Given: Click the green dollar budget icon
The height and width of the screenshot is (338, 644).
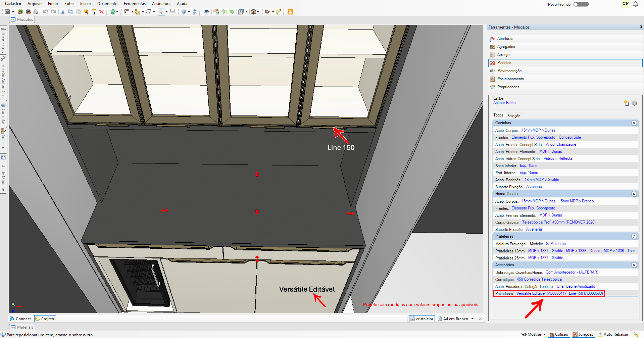Looking at the screenshot, I should [113, 12].
